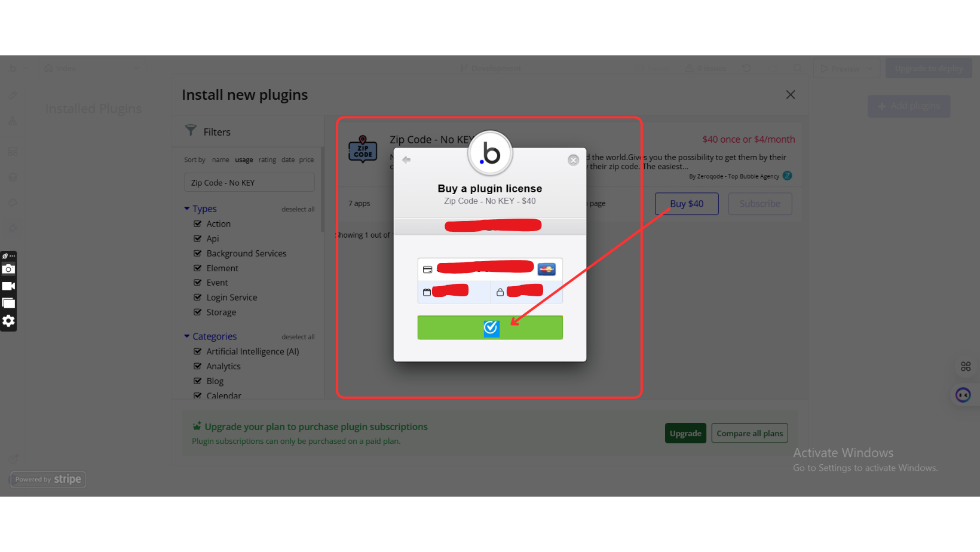Uncheck the Blog category checkbox
The image size is (980, 552).
(x=198, y=381)
